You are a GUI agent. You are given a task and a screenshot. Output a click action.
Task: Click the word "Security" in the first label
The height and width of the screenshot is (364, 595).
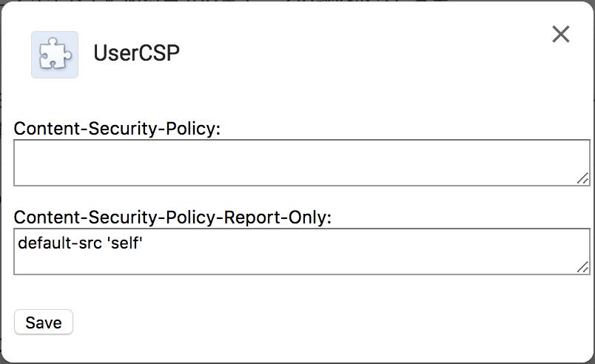[123, 129]
